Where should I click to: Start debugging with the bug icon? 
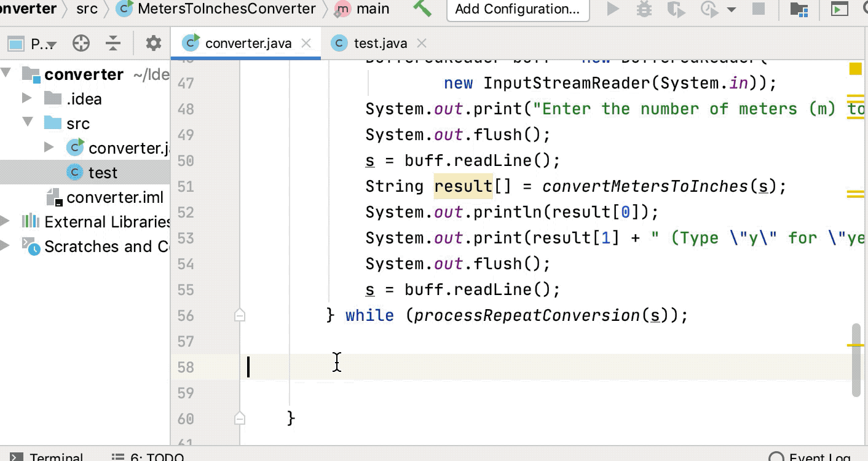[x=643, y=9]
